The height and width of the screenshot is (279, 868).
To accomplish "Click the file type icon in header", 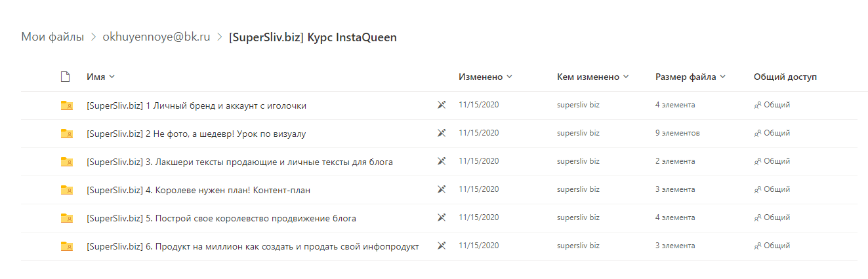I will 65,77.
